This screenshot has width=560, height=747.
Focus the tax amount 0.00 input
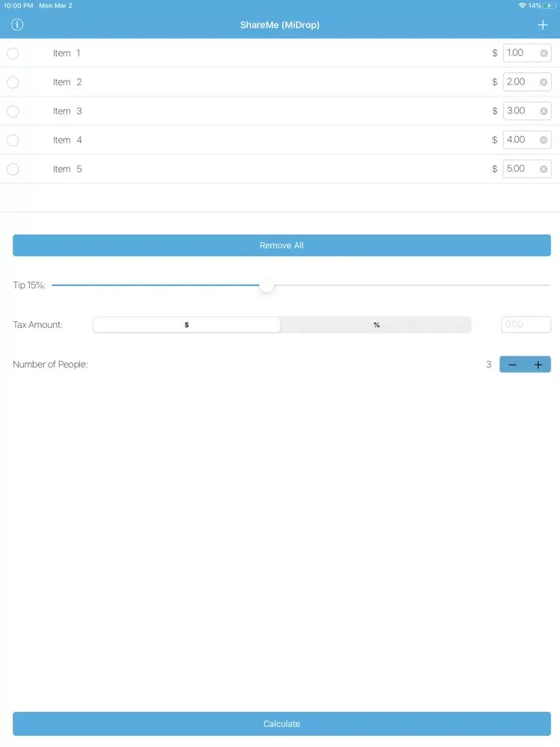(x=526, y=324)
